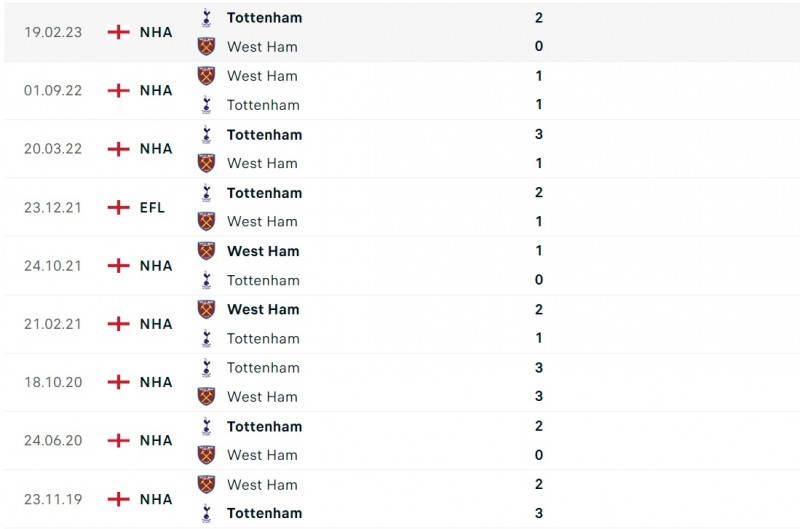This screenshot has width=800, height=529.
Task: Click NHA label for 21.02.21 match
Action: [156, 324]
